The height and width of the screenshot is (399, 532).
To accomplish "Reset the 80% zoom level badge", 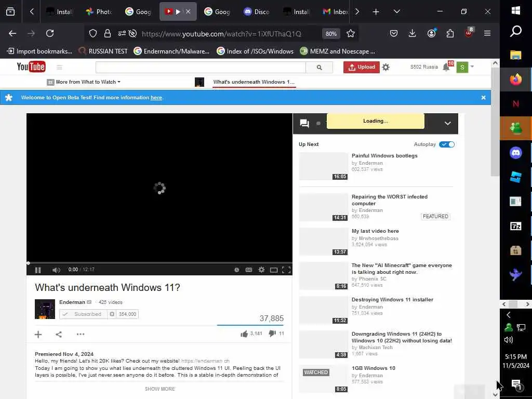I will click(331, 34).
